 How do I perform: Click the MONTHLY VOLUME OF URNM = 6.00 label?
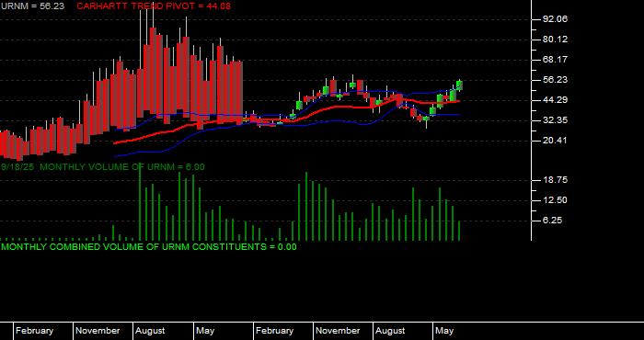pyautogui.click(x=122, y=167)
